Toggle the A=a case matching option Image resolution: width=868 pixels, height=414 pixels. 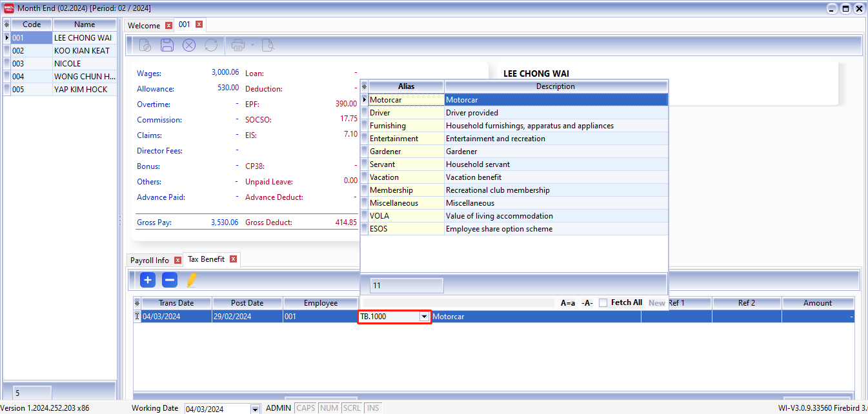(x=567, y=302)
